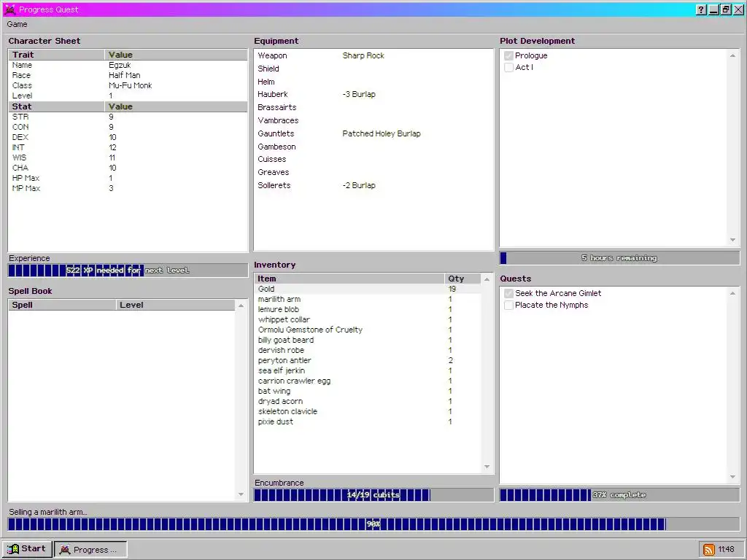Click the Qty column header in Inventory
Image resolution: width=747 pixels, height=560 pixels.
pyautogui.click(x=462, y=279)
